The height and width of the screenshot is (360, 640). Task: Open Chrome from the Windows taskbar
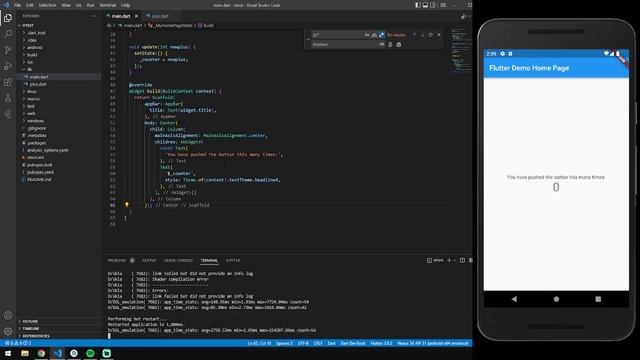(41, 353)
